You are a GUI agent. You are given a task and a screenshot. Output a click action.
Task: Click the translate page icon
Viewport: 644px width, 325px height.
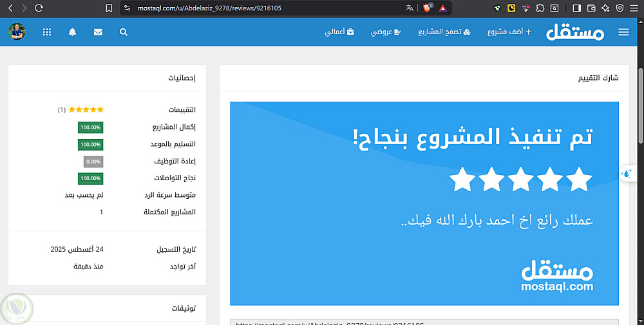410,8
